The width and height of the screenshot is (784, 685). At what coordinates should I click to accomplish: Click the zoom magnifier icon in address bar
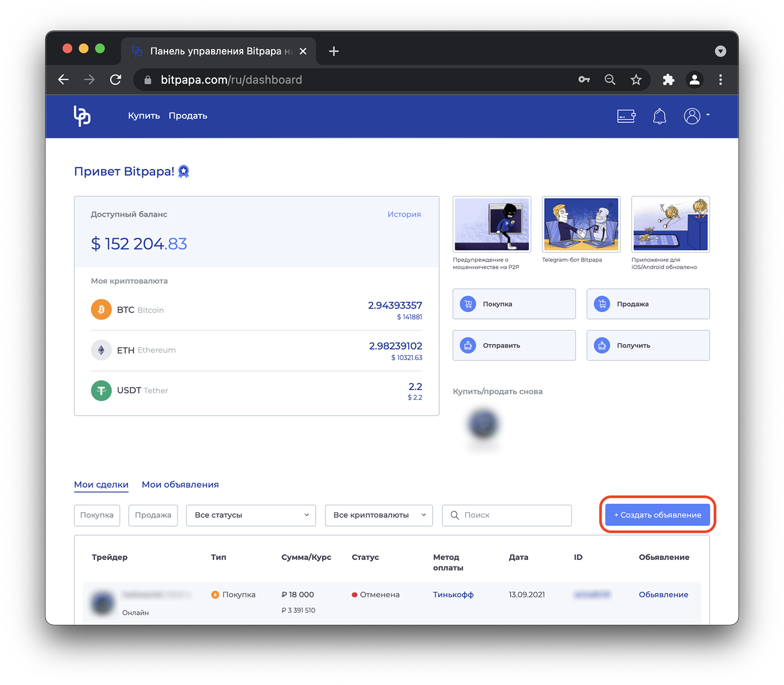(x=610, y=79)
